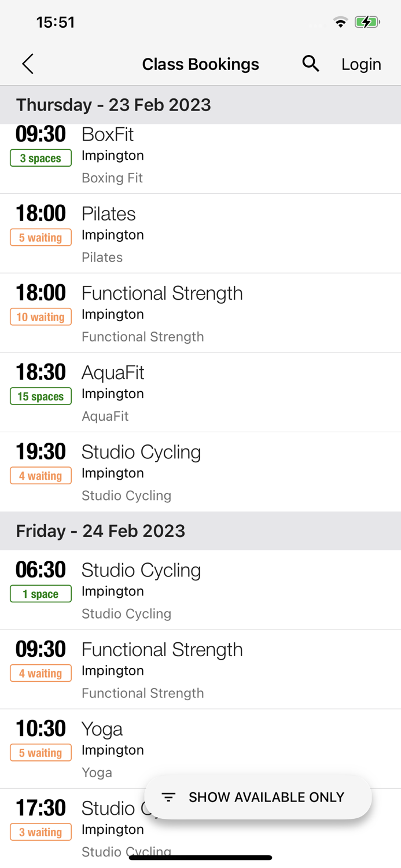Tap the '5 waiting' indicator on Pilates
Image resolution: width=401 pixels, height=868 pixels.
coord(41,237)
